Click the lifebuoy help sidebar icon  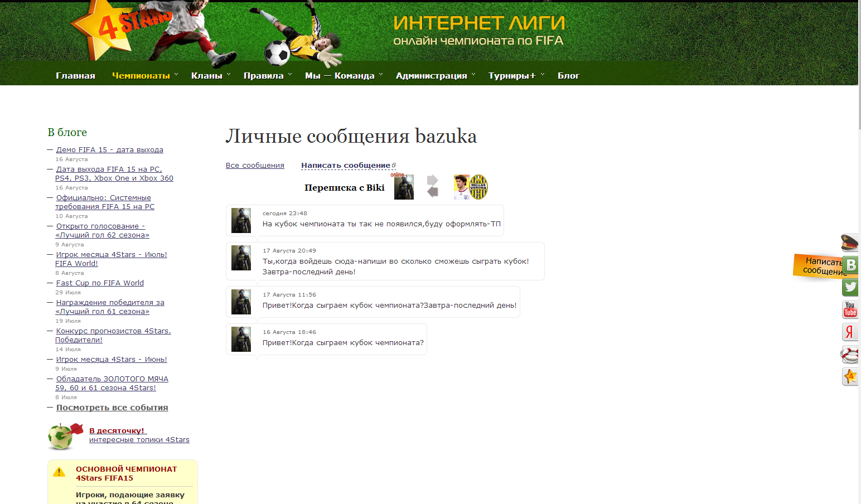tap(849, 354)
